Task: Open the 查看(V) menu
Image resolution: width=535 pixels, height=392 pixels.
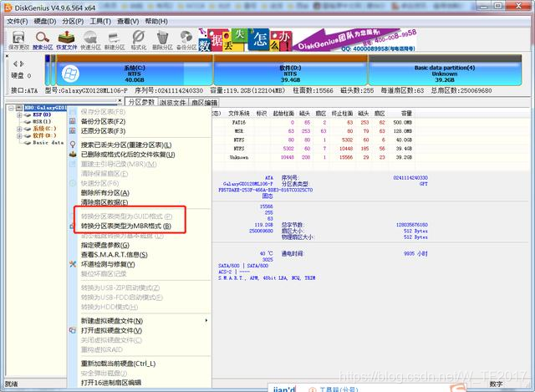Action: tap(128, 22)
